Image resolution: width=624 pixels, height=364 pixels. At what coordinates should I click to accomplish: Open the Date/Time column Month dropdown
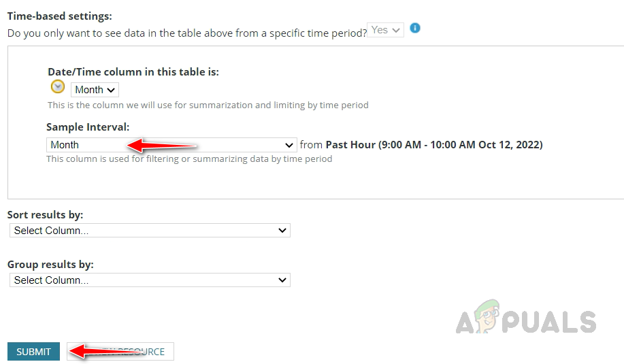coord(95,90)
